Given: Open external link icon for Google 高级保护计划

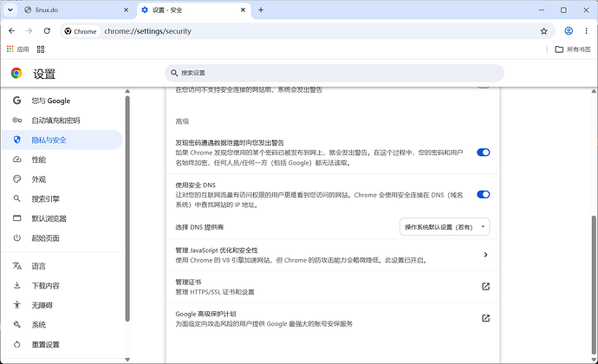Looking at the screenshot, I should coord(485,318).
